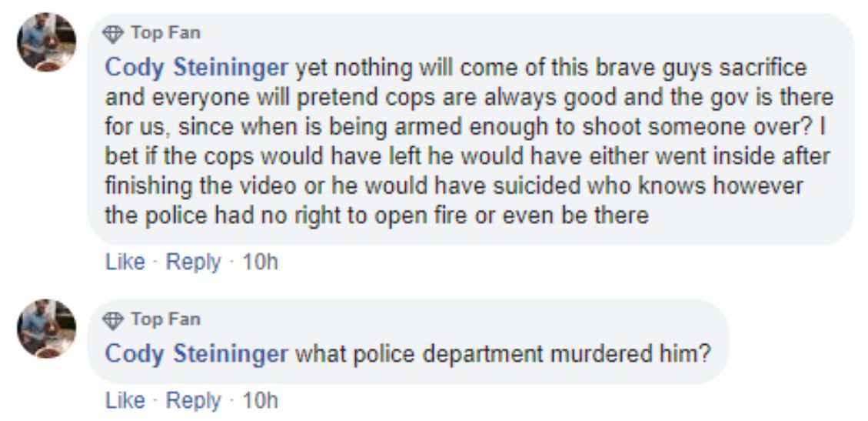Image resolution: width=868 pixels, height=421 pixels.
Task: Like the 'what police department murdered him?' comment
Action: pyautogui.click(x=125, y=400)
